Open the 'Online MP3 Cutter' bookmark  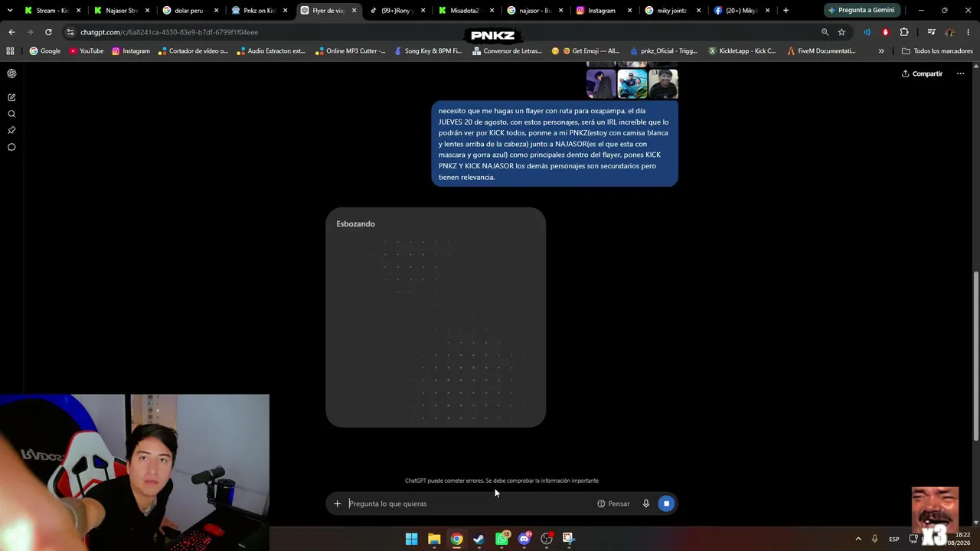tap(350, 51)
